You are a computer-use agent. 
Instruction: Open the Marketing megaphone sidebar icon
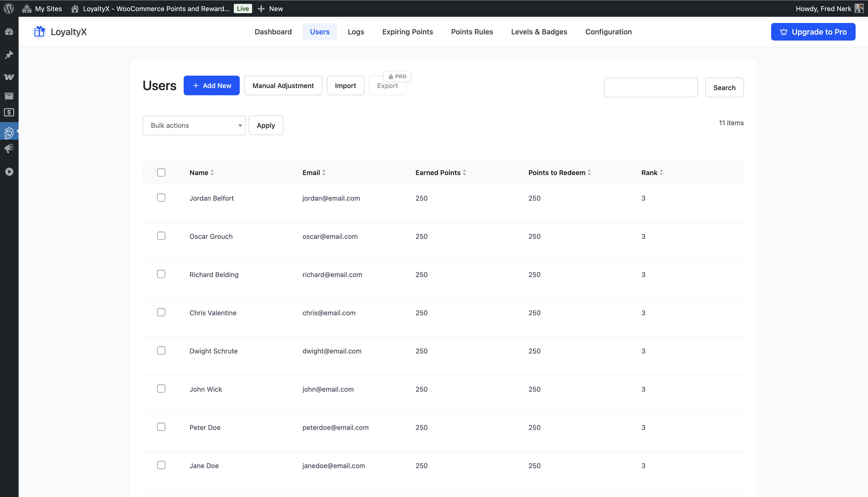coord(9,148)
